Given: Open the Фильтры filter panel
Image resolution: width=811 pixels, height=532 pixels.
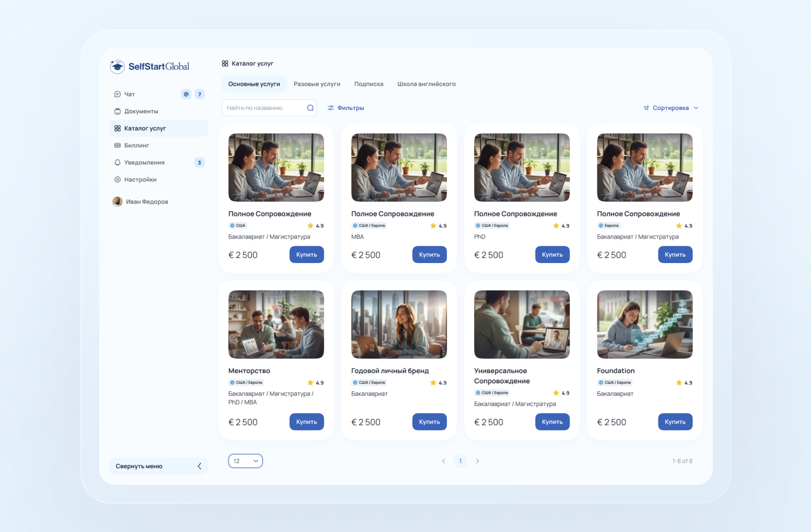Looking at the screenshot, I should click(x=346, y=108).
